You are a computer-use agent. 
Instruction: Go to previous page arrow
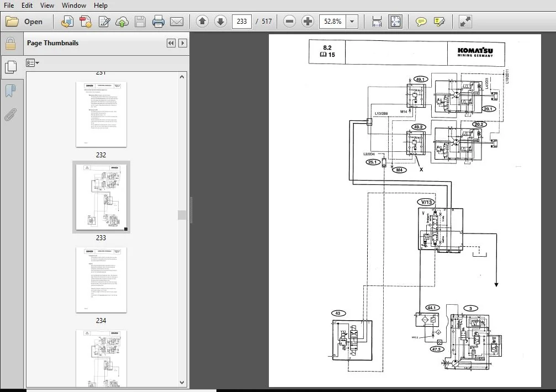tap(202, 22)
